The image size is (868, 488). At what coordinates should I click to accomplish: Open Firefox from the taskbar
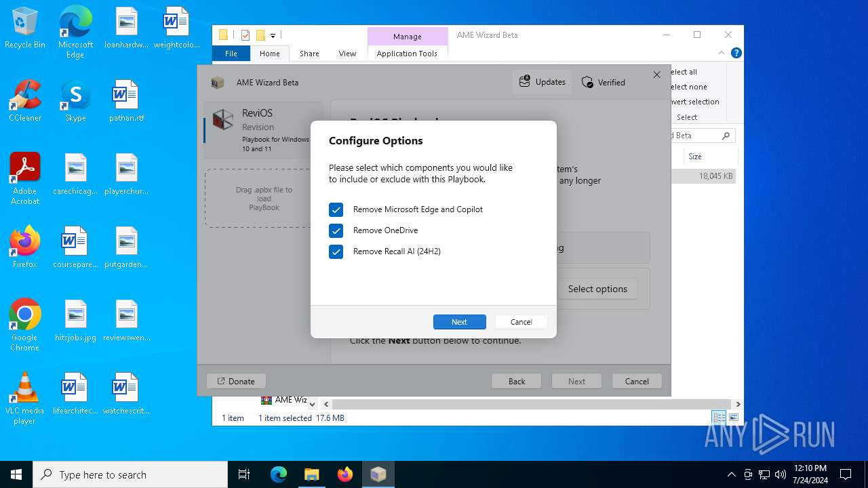click(344, 474)
